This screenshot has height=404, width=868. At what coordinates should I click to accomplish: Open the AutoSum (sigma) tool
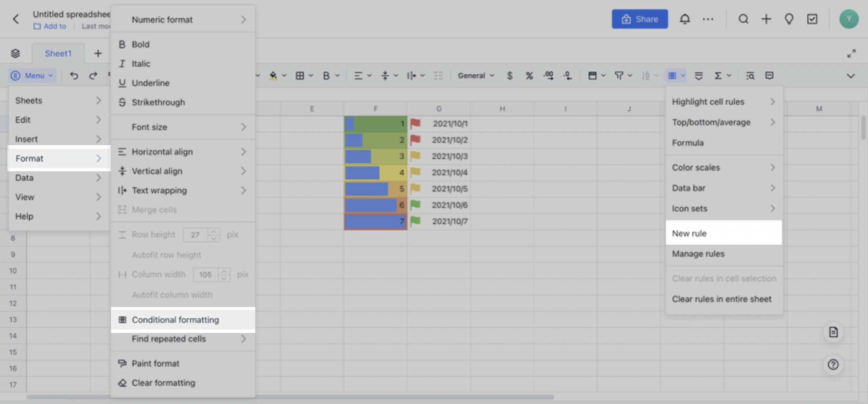(717, 76)
